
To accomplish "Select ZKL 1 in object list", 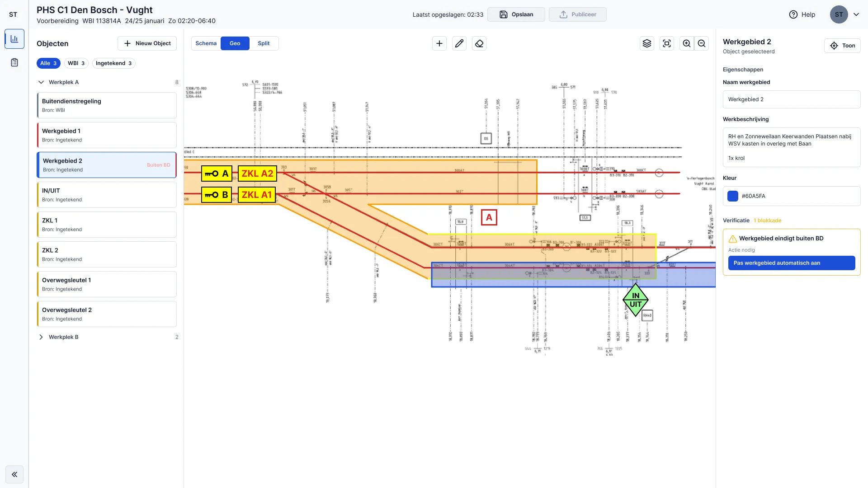I will tap(107, 225).
